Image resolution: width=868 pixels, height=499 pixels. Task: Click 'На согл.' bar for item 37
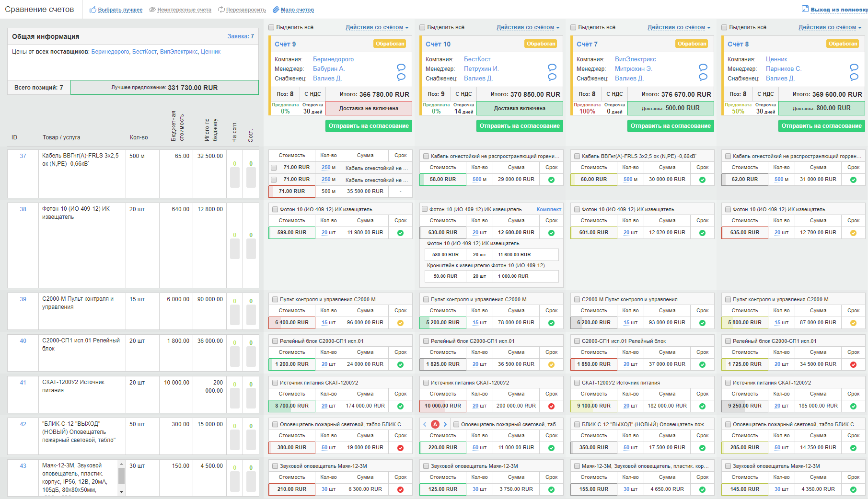tap(235, 177)
